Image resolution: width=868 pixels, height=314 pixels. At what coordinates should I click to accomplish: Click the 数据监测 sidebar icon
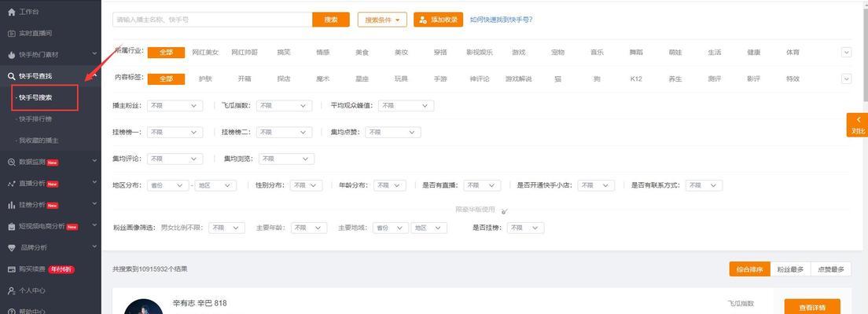tap(12, 162)
